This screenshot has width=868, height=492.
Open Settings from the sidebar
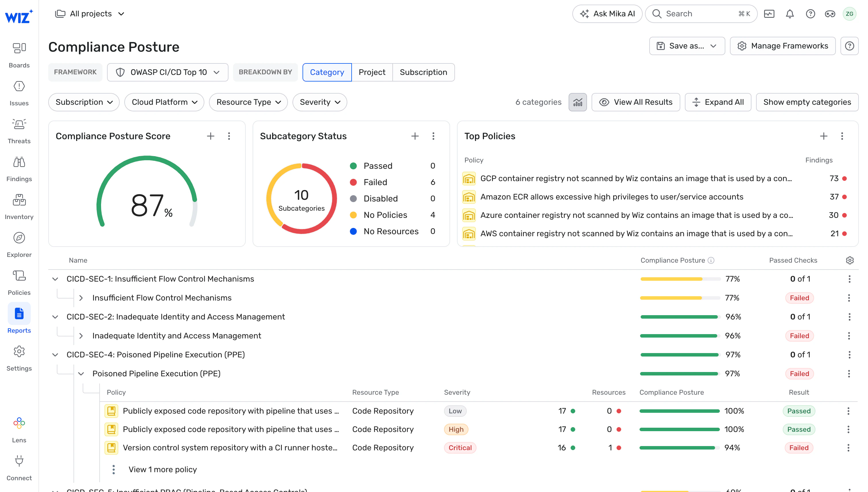coord(19,358)
